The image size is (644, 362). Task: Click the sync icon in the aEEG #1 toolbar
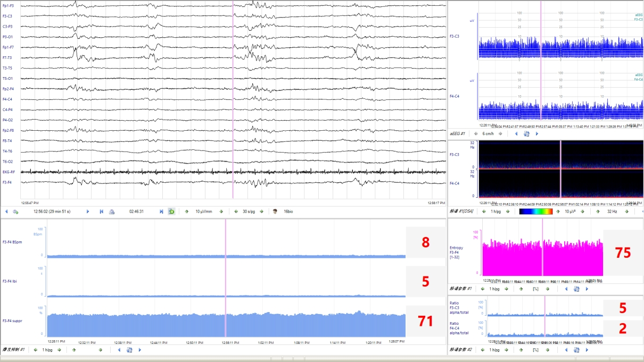point(526,134)
